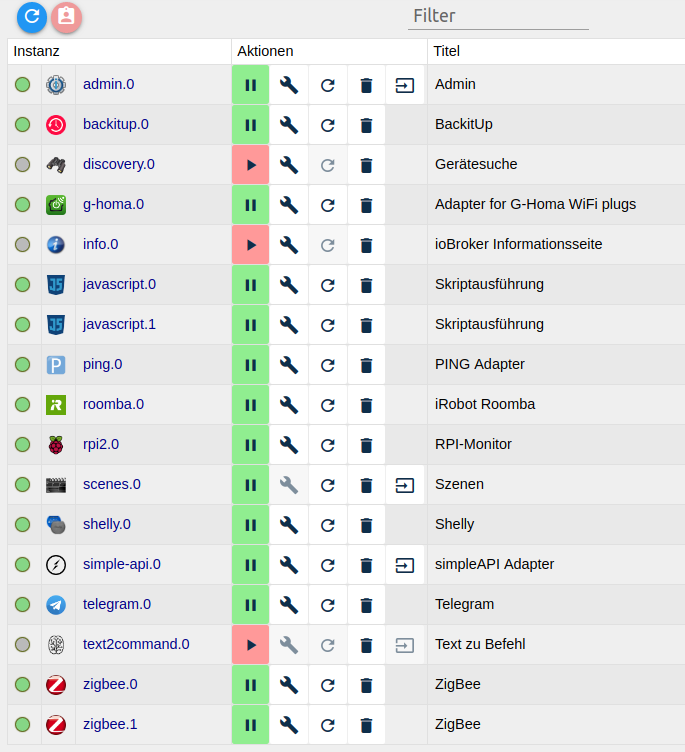Delete the shelly.0 instance via trash icon

coord(366,525)
